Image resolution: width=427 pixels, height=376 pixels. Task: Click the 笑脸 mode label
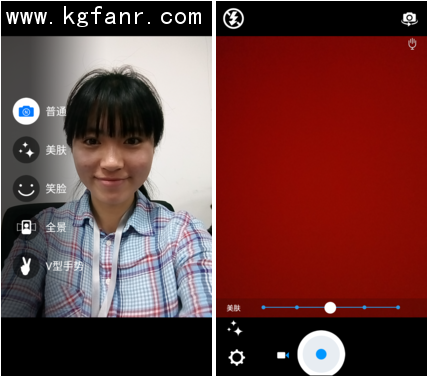(56, 189)
